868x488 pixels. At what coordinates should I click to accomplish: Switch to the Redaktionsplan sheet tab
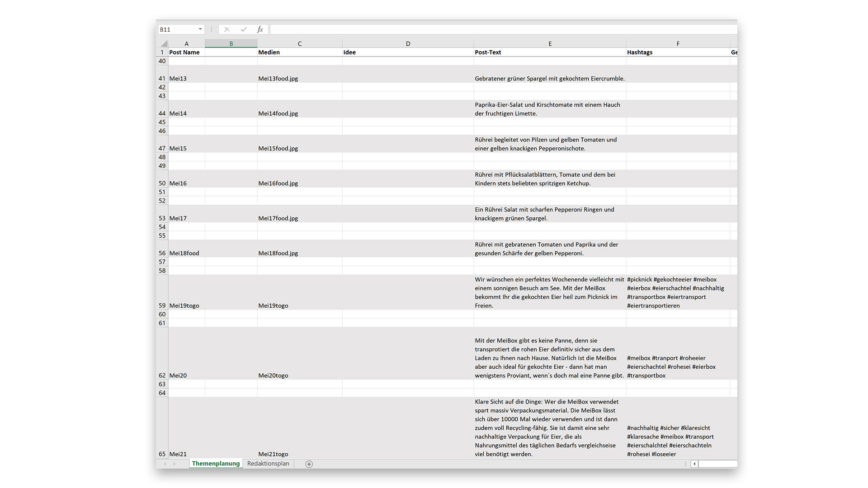coord(268,464)
